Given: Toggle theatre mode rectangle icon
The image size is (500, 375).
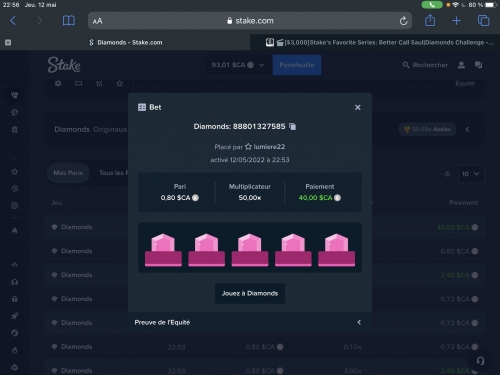Looking at the screenshot, I should point(79,83).
